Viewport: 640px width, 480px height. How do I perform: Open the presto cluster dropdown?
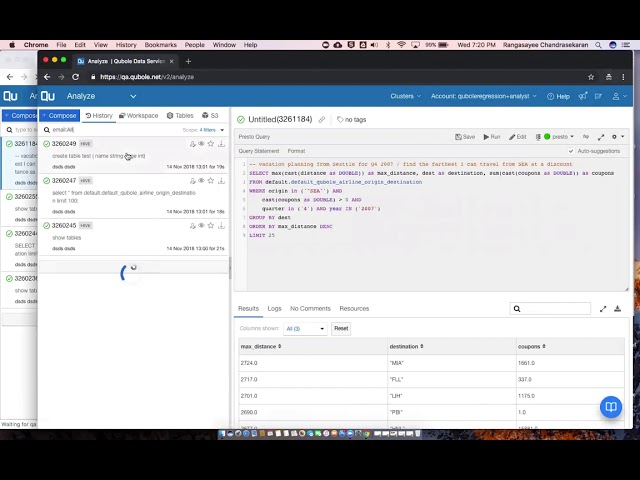point(559,137)
